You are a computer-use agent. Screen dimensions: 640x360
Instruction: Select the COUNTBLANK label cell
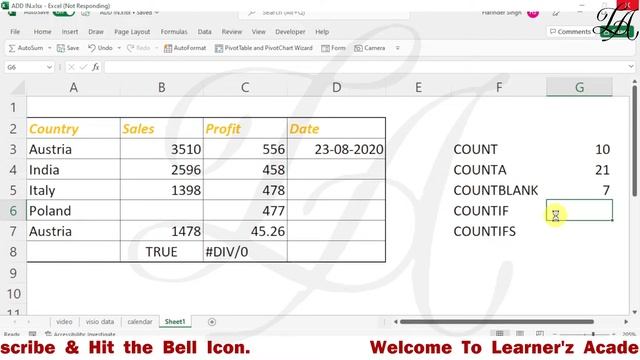pyautogui.click(x=499, y=190)
